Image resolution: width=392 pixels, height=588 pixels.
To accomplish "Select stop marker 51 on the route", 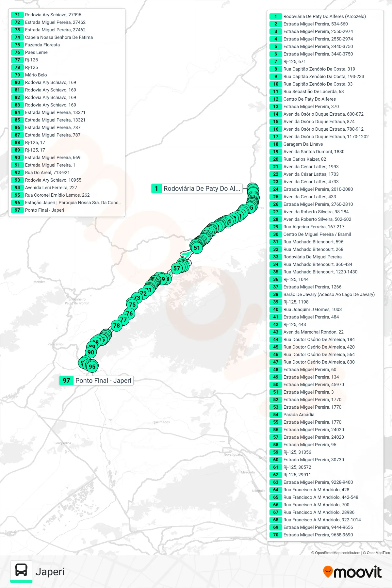I will tap(197, 248).
